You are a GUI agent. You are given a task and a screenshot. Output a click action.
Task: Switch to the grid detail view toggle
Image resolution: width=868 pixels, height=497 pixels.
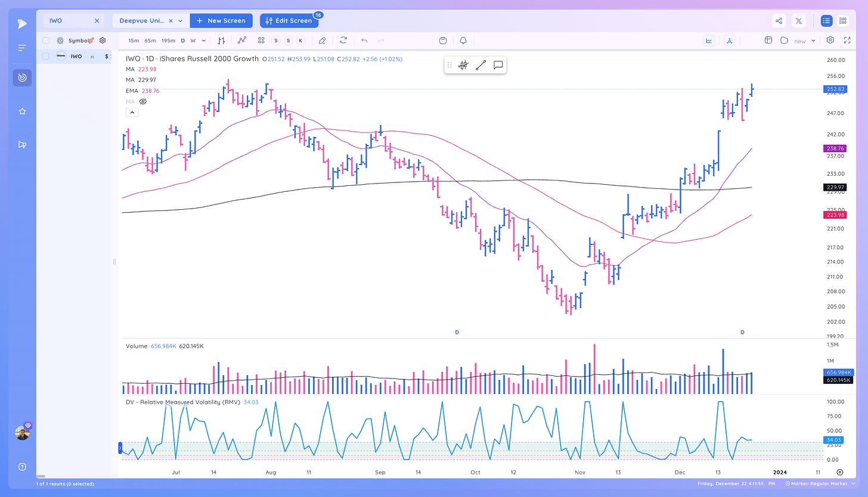[843, 21]
